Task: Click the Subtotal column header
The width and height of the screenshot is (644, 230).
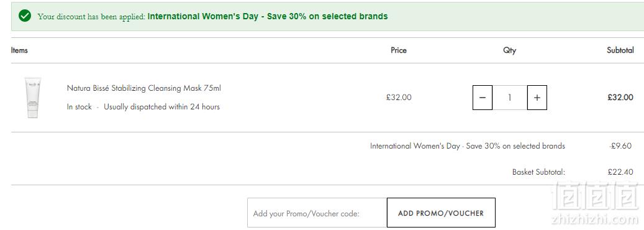Action: point(620,50)
